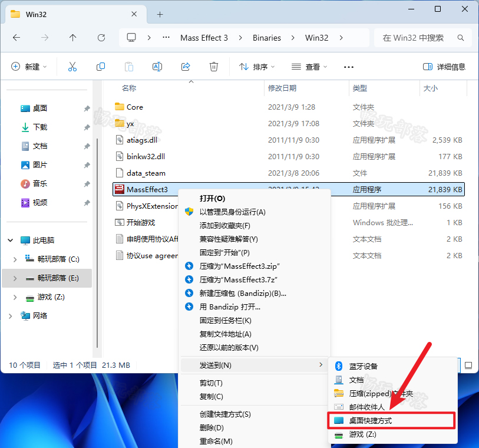This screenshot has height=448, width=479.
Task: Click the Cut scissors icon
Action: click(72, 67)
